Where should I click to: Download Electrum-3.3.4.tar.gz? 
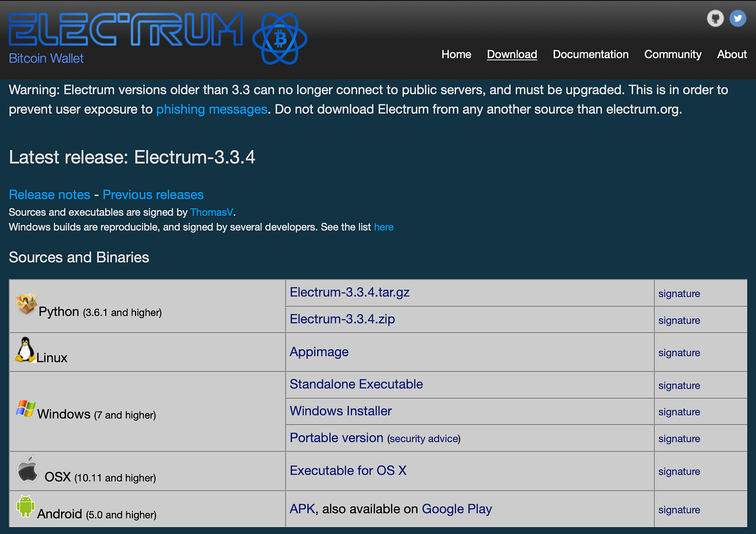click(x=350, y=293)
